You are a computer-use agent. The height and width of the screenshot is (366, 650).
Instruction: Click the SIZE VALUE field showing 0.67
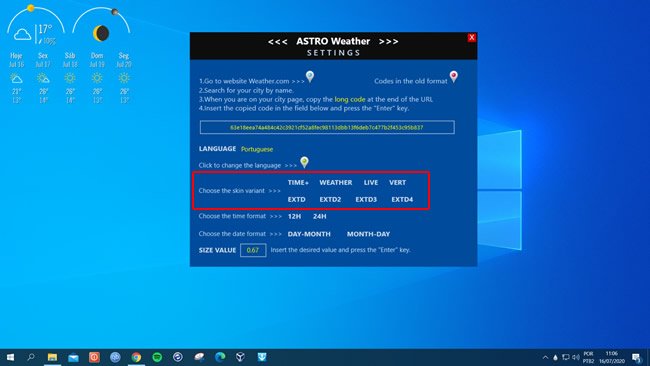click(x=253, y=250)
